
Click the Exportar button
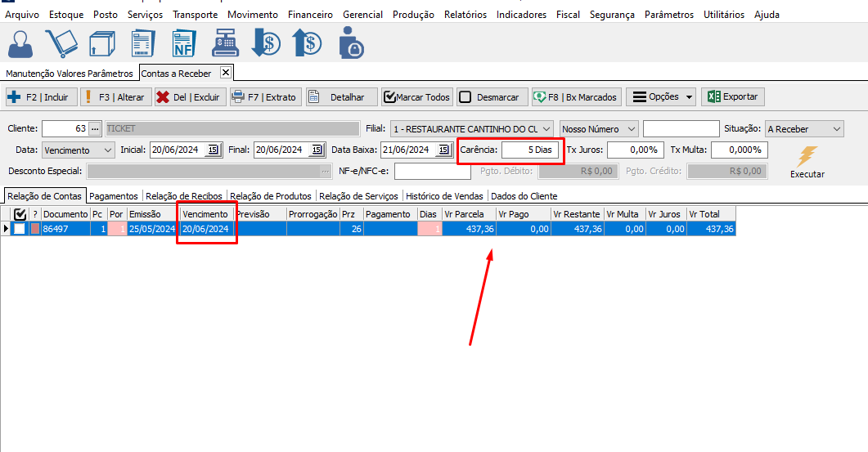point(733,97)
